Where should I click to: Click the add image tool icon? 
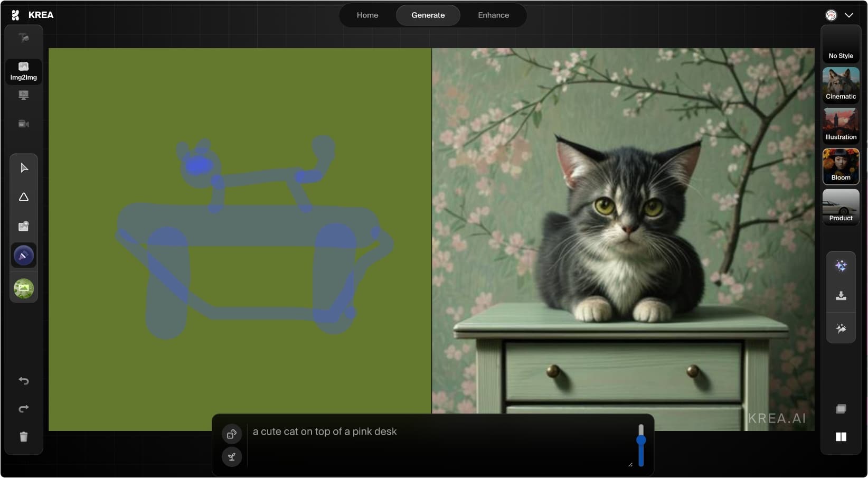pos(24,226)
